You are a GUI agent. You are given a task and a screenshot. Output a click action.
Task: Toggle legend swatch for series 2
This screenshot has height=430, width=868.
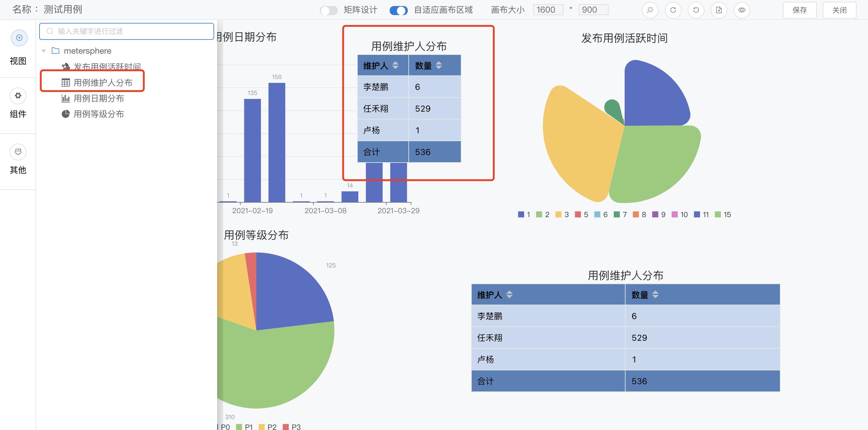click(539, 215)
